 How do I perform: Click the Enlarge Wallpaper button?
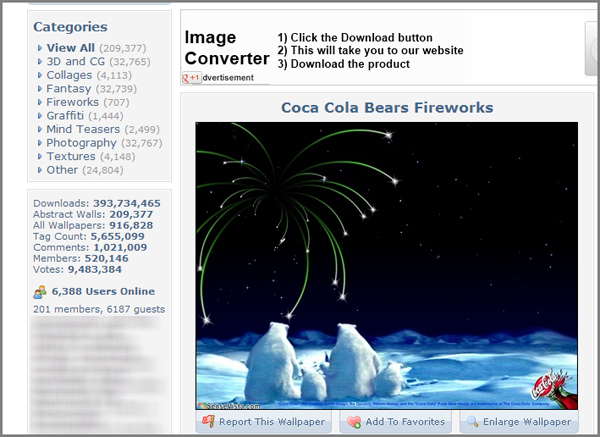tap(519, 422)
